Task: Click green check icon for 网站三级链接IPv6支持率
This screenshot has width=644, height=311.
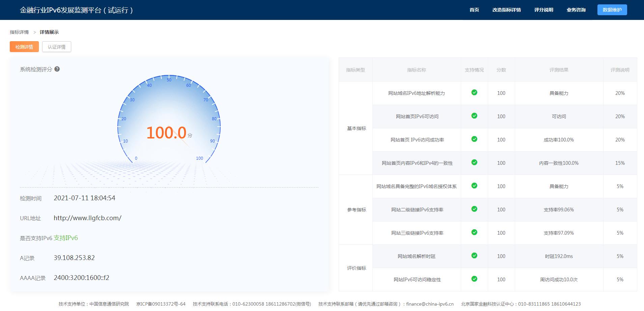Action: pos(474,232)
